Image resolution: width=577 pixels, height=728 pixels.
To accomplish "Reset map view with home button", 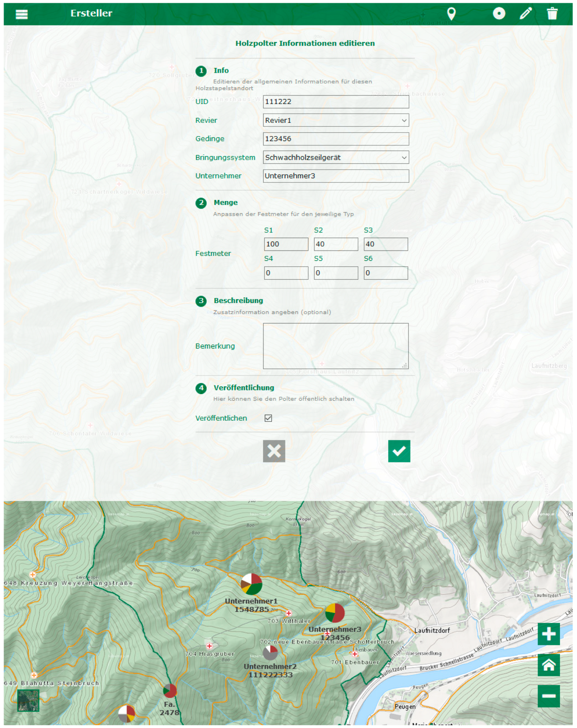I will point(548,665).
